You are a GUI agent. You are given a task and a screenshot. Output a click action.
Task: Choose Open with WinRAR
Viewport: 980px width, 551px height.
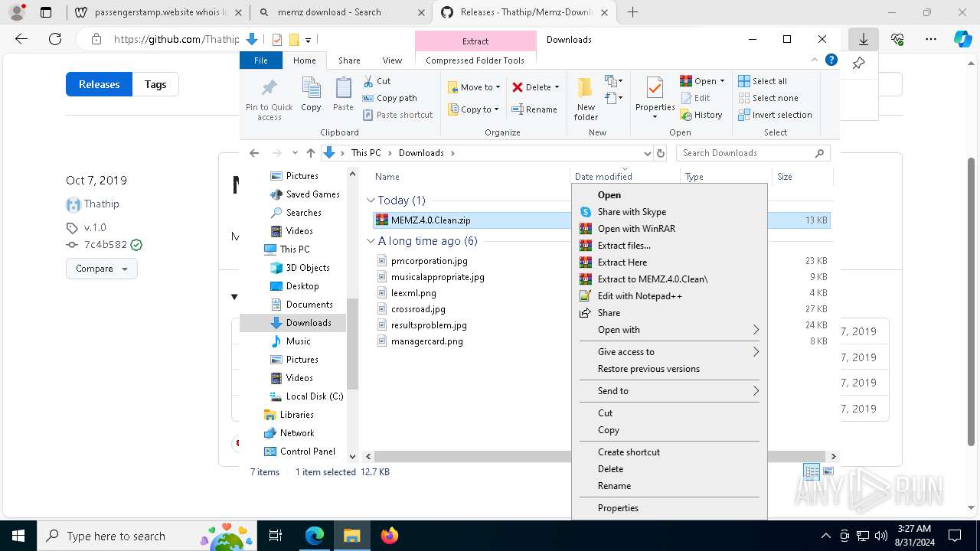(669, 229)
